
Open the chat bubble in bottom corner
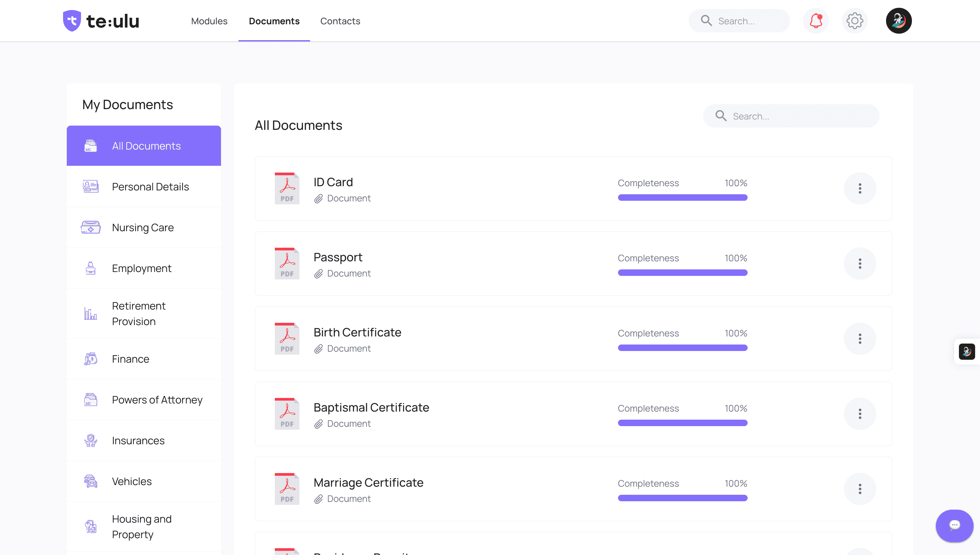tap(954, 526)
